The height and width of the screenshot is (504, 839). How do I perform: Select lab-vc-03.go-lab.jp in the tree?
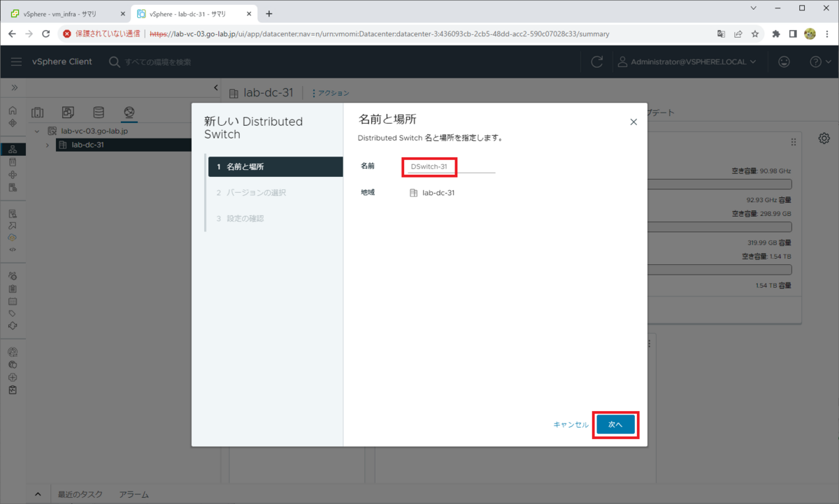(94, 131)
